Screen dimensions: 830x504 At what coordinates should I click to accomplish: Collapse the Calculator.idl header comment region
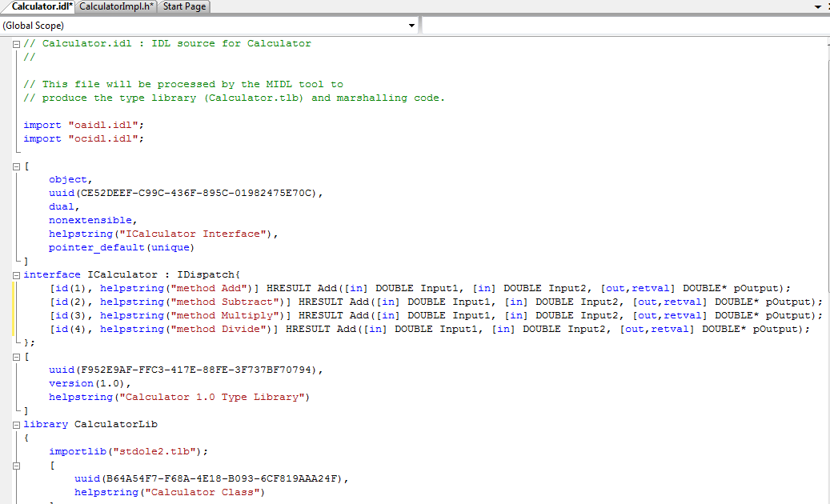point(16,43)
